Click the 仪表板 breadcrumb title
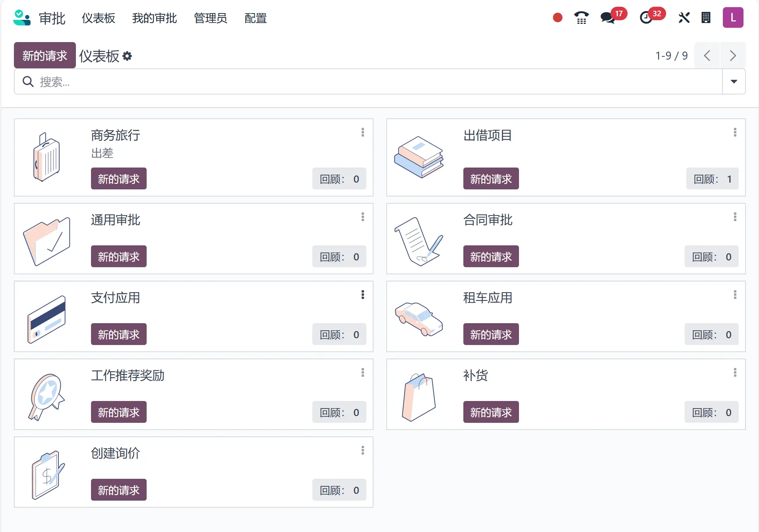759x532 pixels. [99, 56]
